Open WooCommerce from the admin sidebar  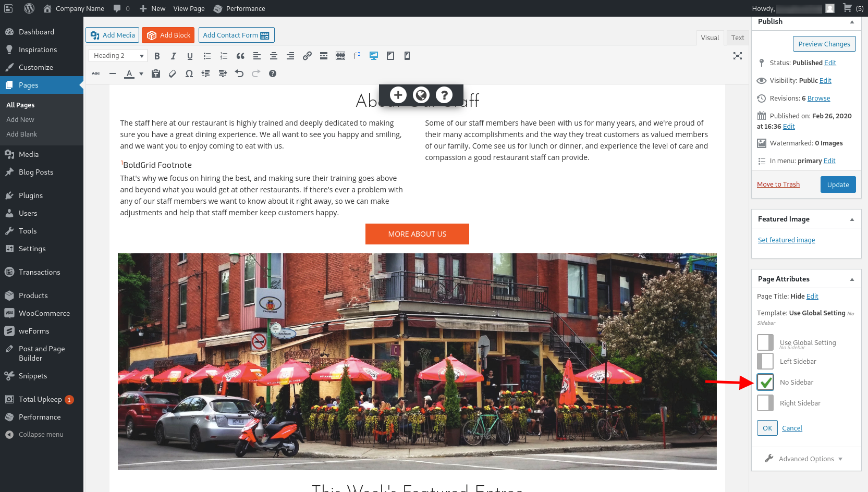44,313
